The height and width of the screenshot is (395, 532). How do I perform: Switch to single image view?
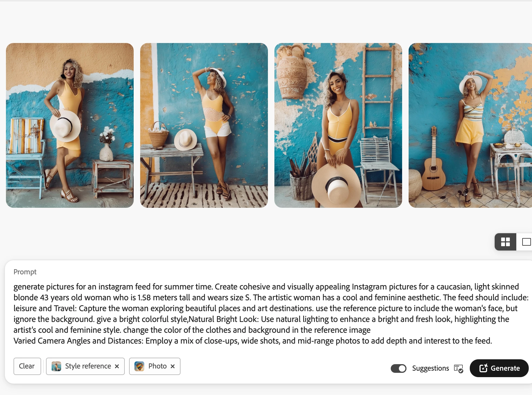click(x=526, y=242)
